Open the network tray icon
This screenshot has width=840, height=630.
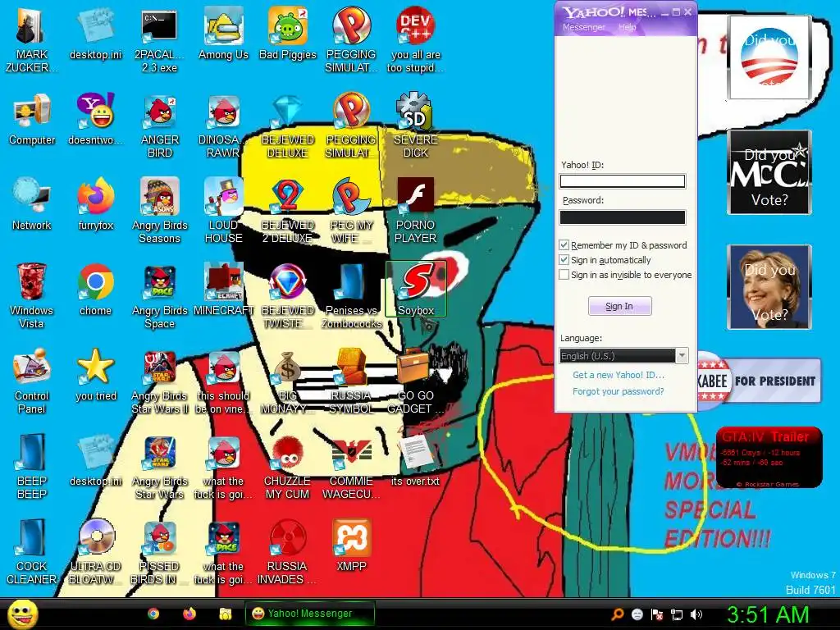(x=677, y=614)
